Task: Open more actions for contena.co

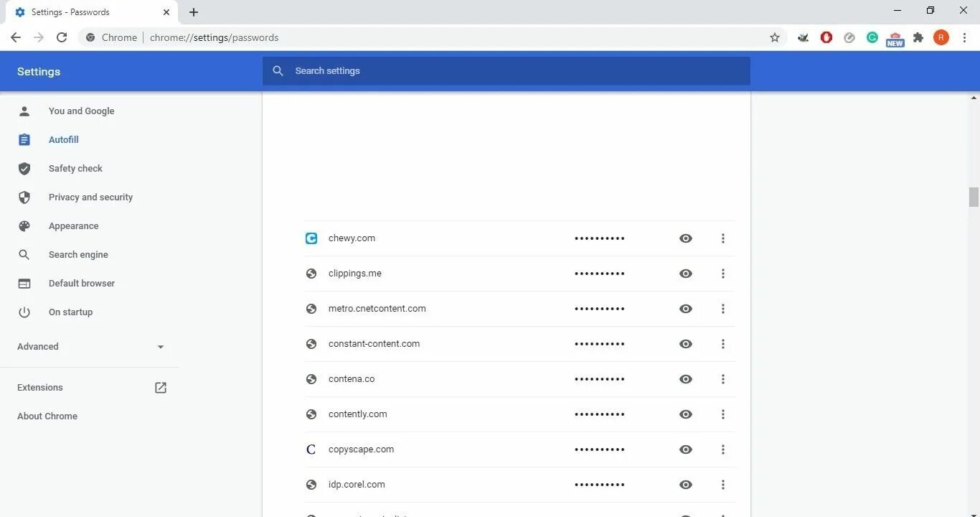Action: coord(723,379)
